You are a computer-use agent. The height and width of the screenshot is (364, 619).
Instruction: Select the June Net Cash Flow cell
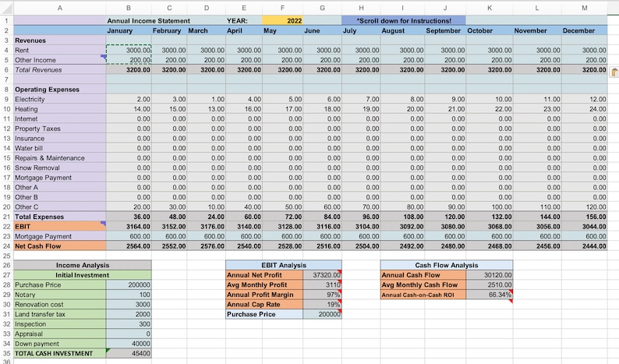pos(323,246)
